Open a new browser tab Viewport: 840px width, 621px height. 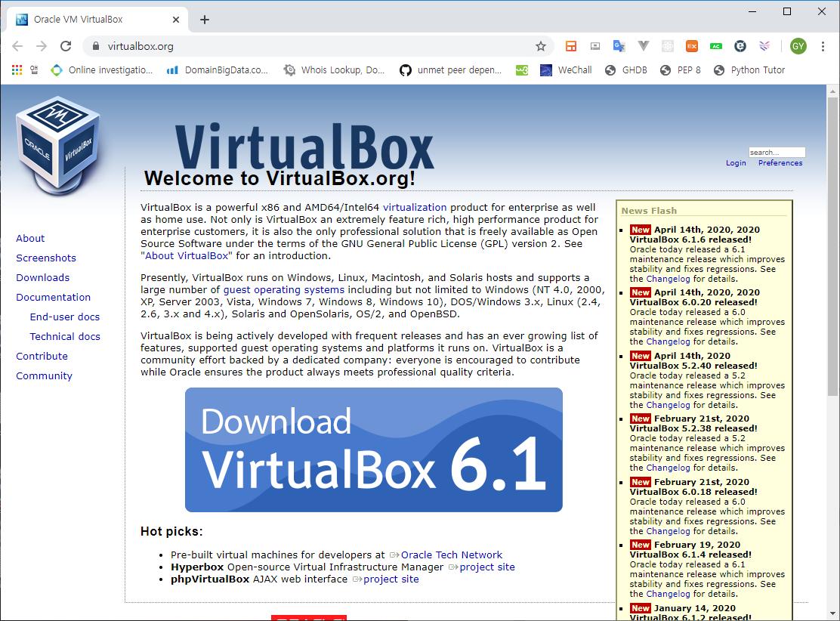point(205,20)
